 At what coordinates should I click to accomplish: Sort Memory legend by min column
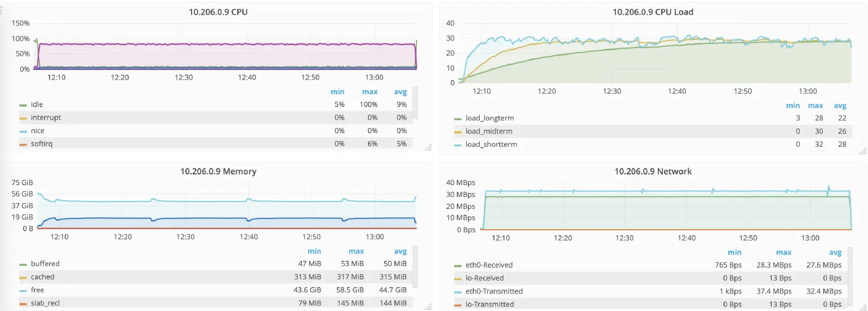(x=314, y=251)
